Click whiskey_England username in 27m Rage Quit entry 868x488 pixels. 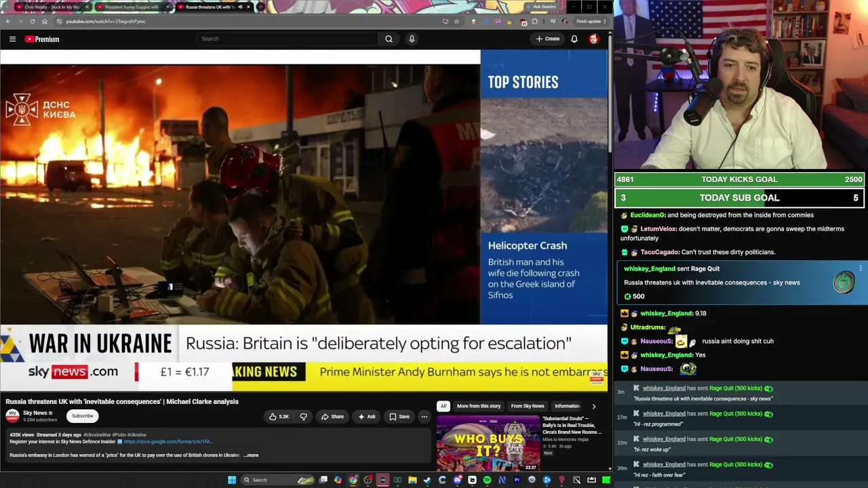pyautogui.click(x=664, y=414)
